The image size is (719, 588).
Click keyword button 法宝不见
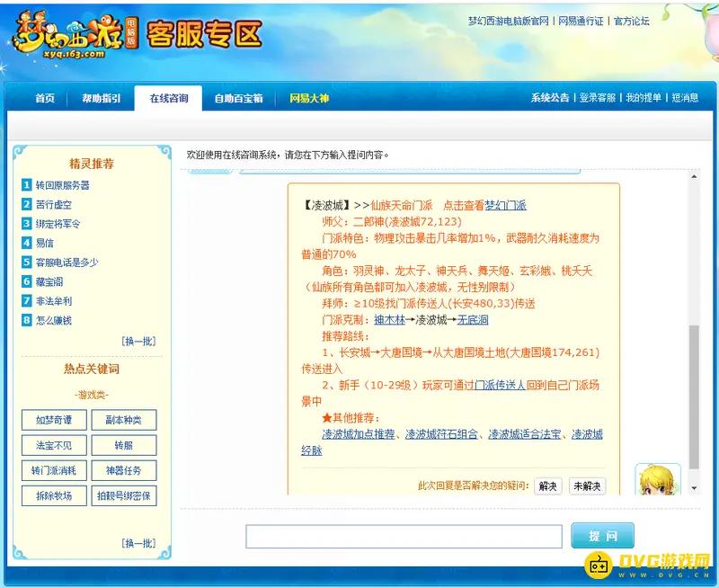pyautogui.click(x=54, y=445)
